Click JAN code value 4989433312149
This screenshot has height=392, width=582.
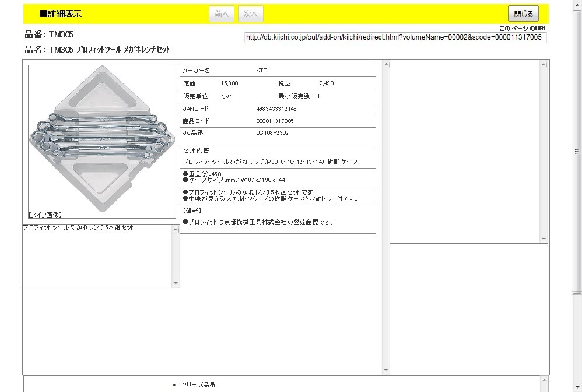(276, 108)
